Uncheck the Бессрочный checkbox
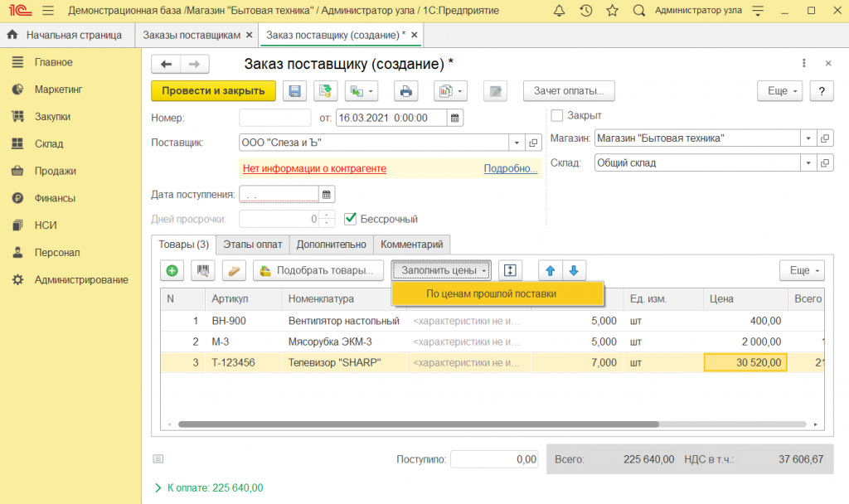The image size is (849, 504). coord(350,219)
